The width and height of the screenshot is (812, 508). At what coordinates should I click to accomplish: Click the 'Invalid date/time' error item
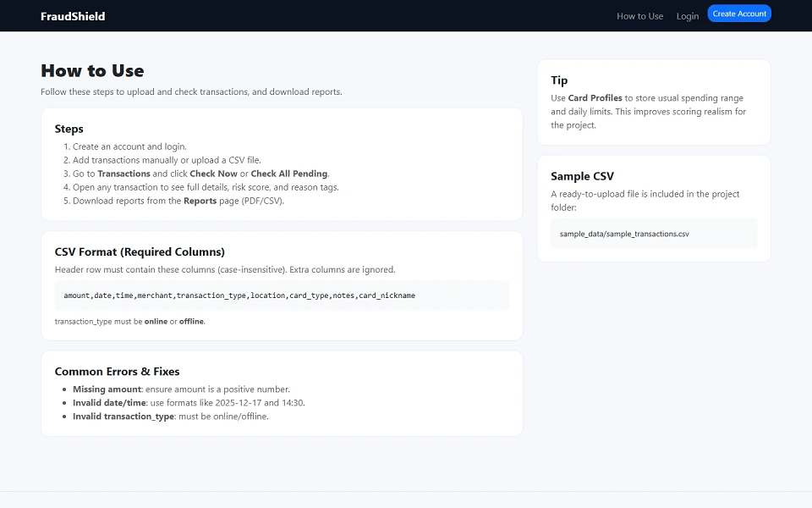coord(189,403)
